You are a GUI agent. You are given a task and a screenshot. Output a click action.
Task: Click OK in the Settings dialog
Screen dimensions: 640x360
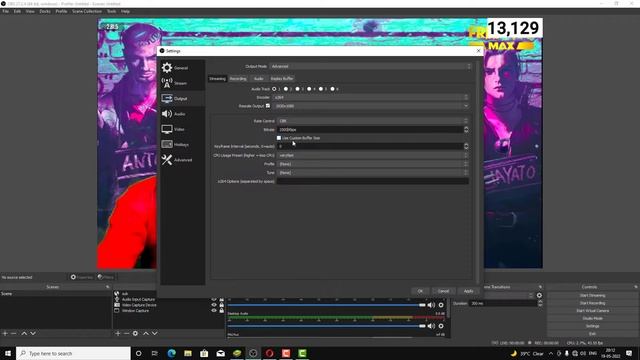(420, 291)
